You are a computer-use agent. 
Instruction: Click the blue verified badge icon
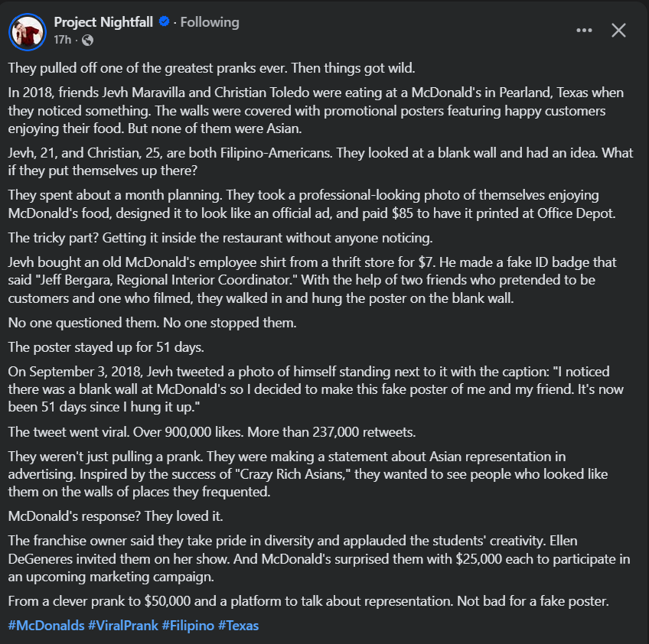coord(164,22)
